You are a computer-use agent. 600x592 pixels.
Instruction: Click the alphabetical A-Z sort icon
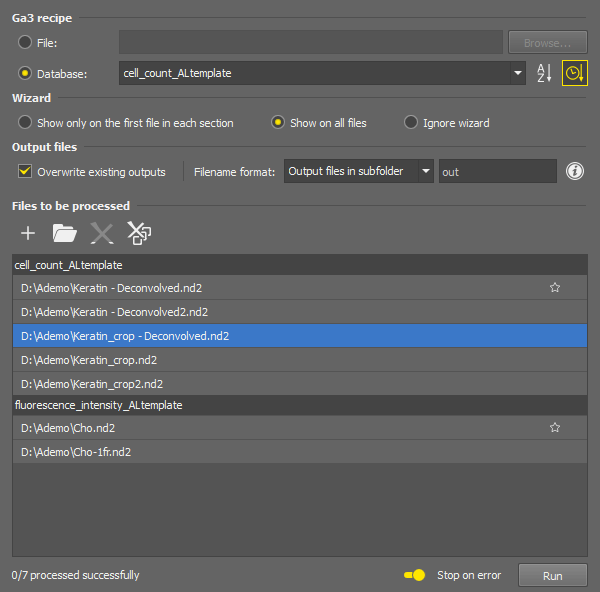(544, 73)
